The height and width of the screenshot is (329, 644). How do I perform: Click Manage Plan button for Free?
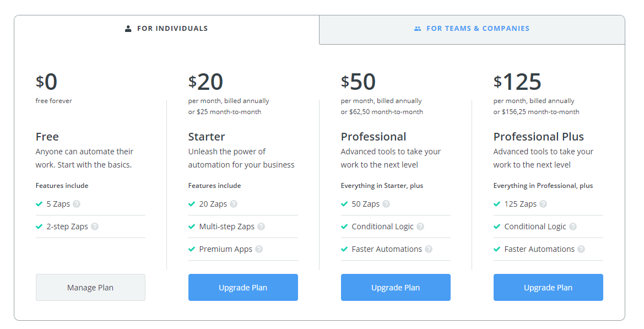pos(90,288)
